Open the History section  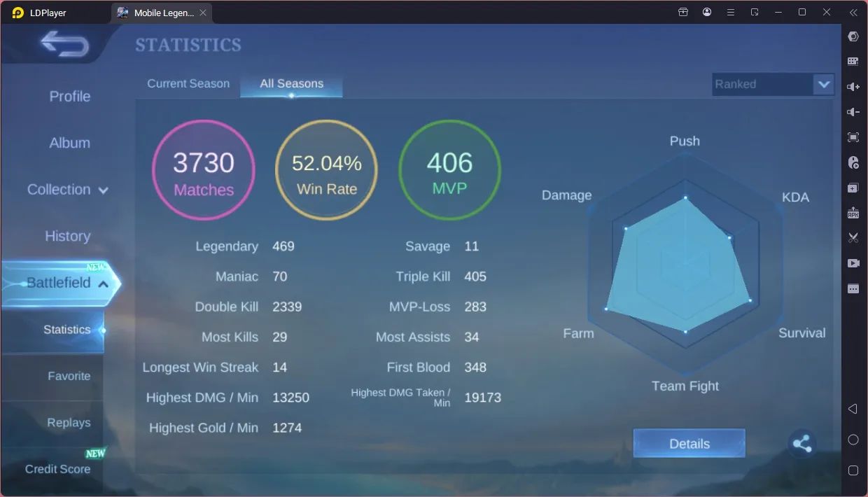[x=68, y=236]
